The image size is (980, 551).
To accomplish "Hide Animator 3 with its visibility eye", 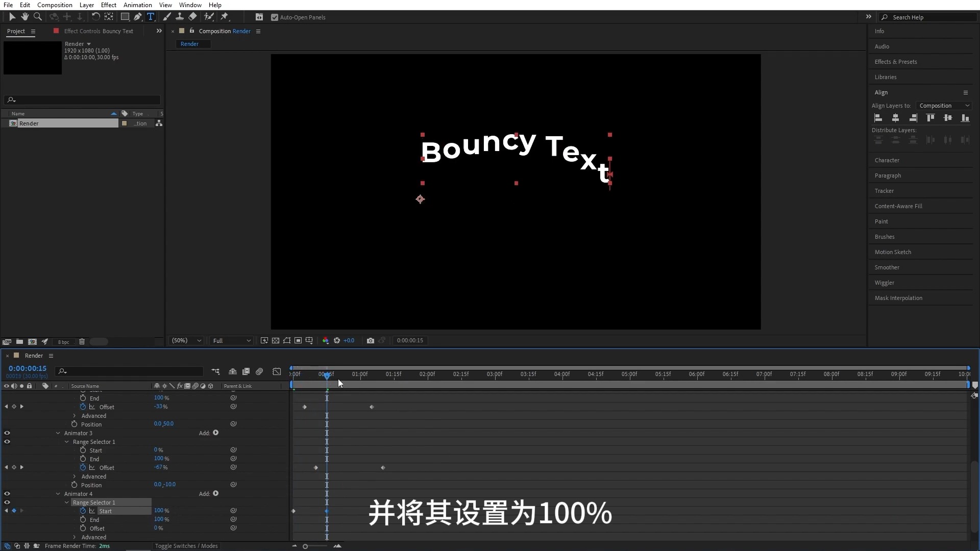I will click(7, 433).
